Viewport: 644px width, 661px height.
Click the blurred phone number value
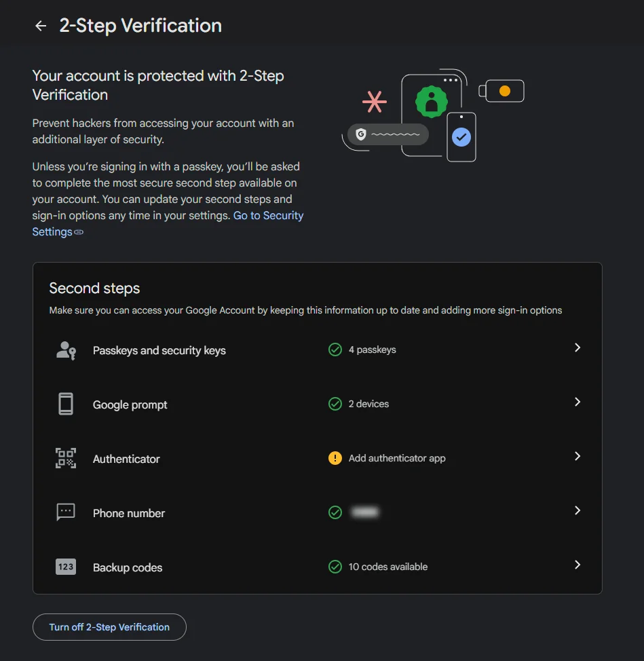[365, 512]
